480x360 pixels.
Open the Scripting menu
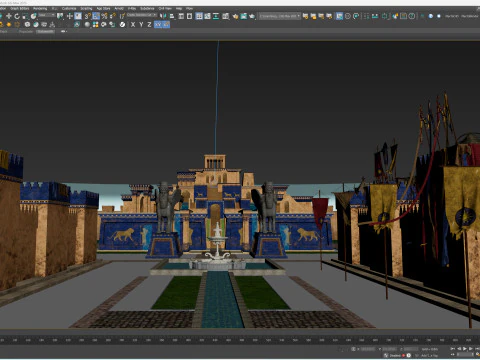point(86,8)
